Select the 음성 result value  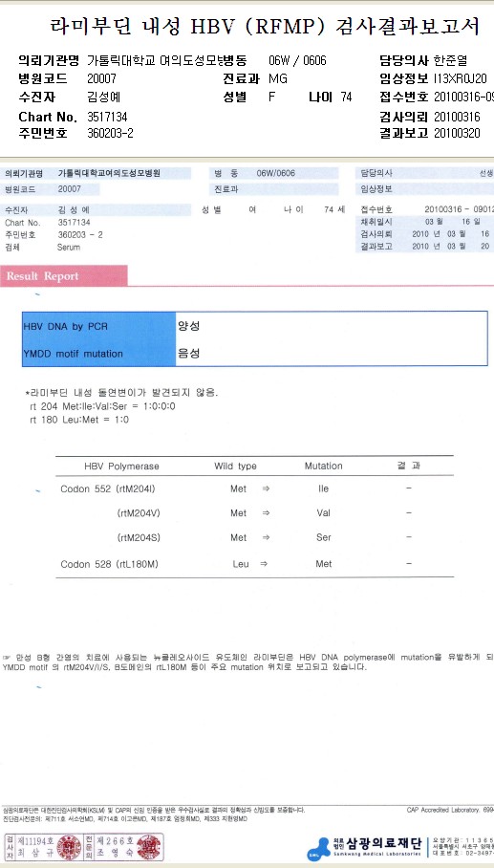(x=188, y=353)
